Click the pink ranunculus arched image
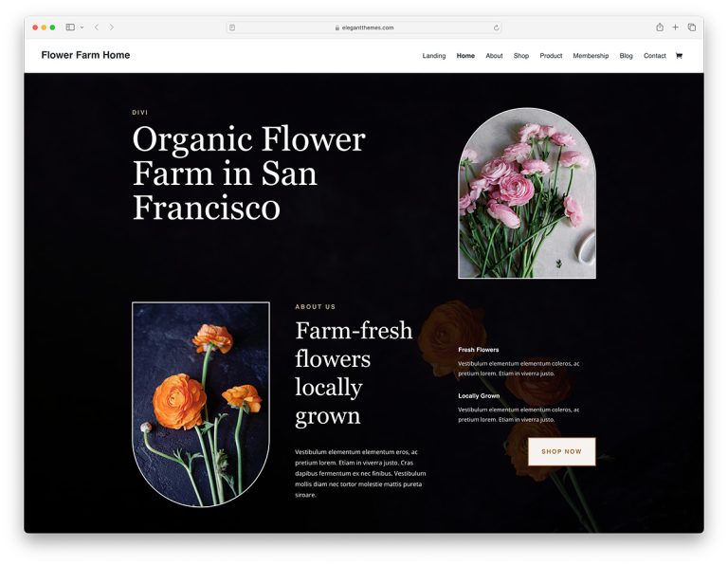Image resolution: width=728 pixels, height=565 pixels. click(527, 194)
